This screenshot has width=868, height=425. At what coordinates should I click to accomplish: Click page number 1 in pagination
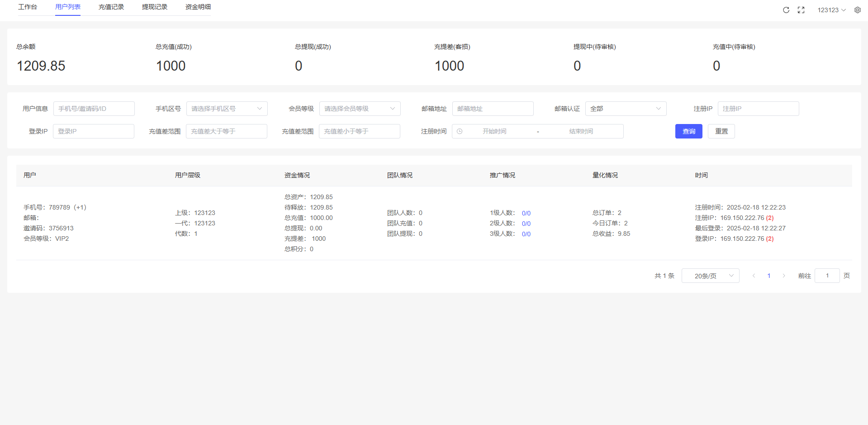[768, 275]
